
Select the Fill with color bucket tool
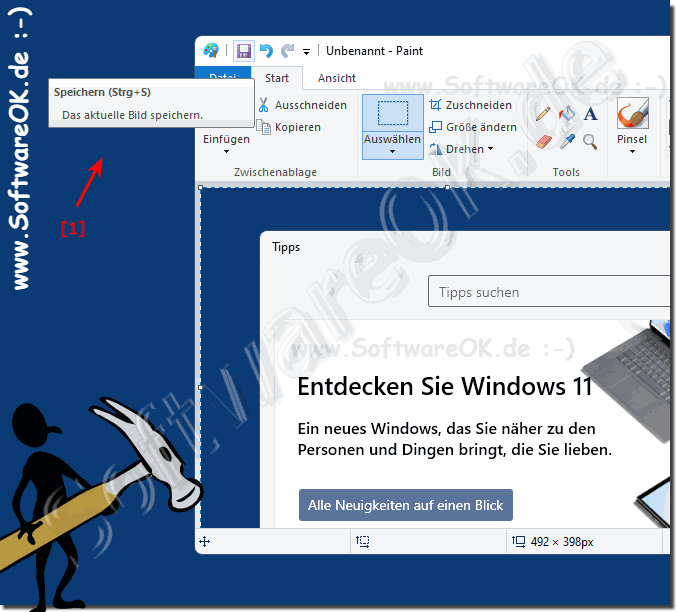point(567,114)
